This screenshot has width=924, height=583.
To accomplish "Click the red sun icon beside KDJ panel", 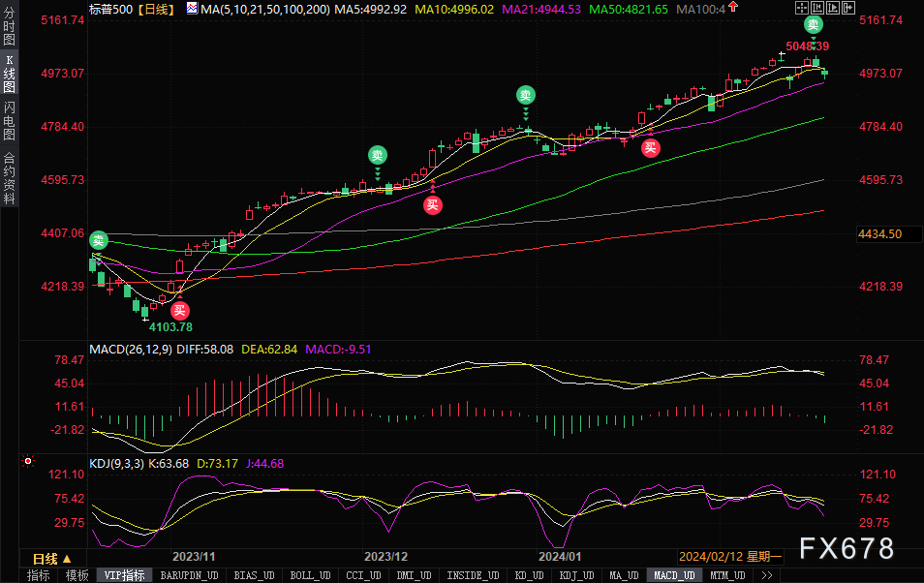I will click(28, 461).
